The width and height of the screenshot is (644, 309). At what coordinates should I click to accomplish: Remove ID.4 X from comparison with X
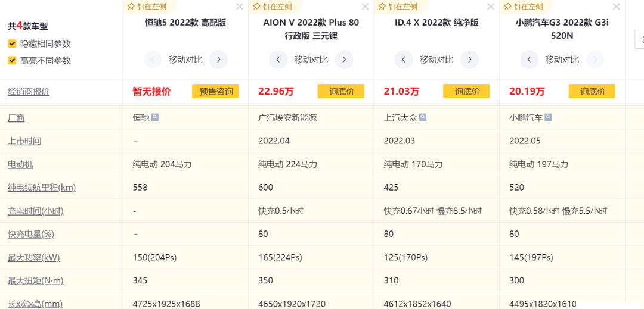(491, 7)
